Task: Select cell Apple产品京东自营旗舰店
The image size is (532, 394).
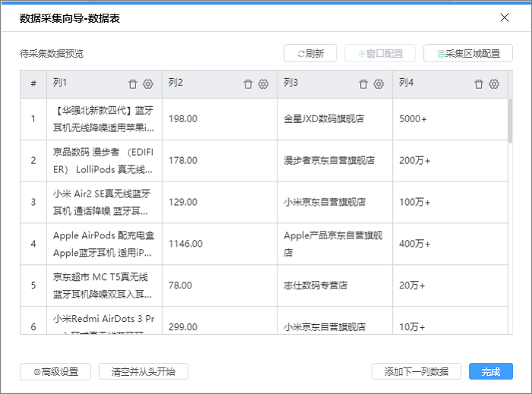Action: click(335, 244)
